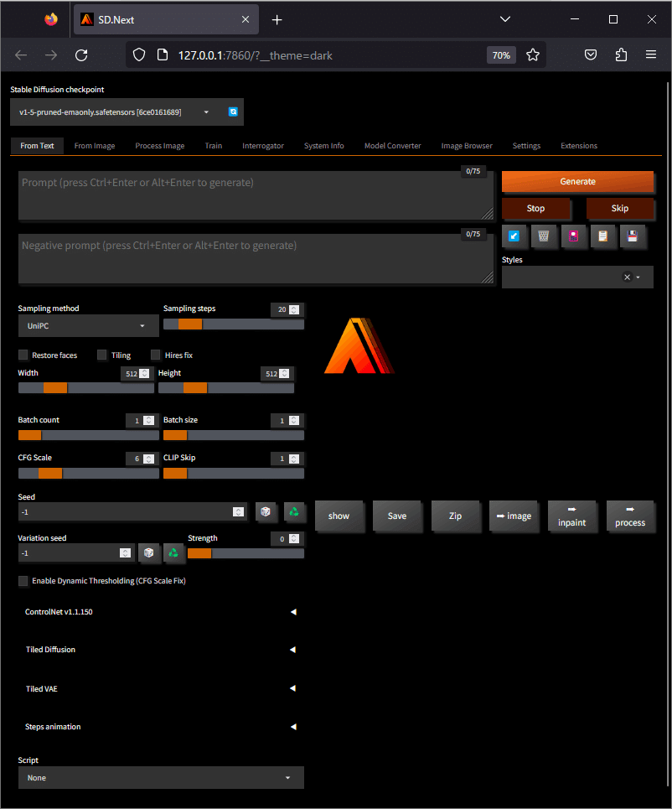
Task: Send result to process button
Action: click(630, 516)
